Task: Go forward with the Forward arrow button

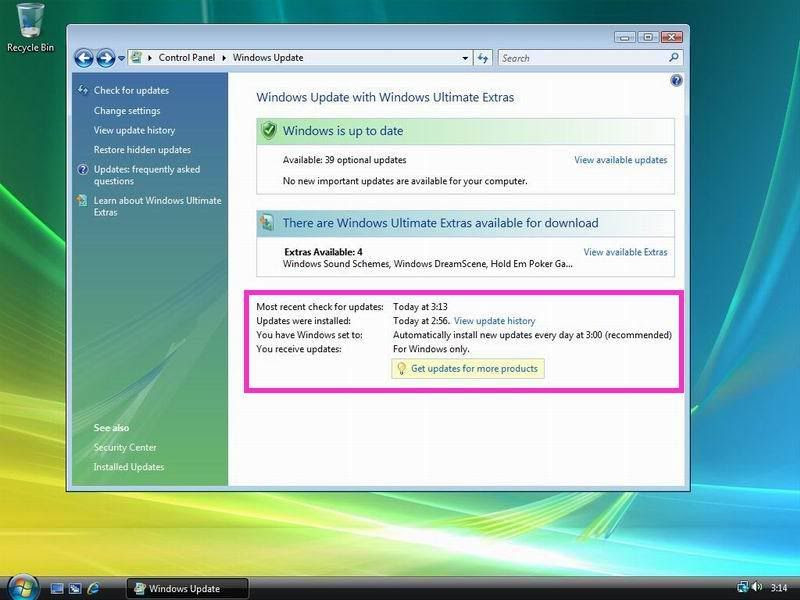Action: pyautogui.click(x=106, y=58)
